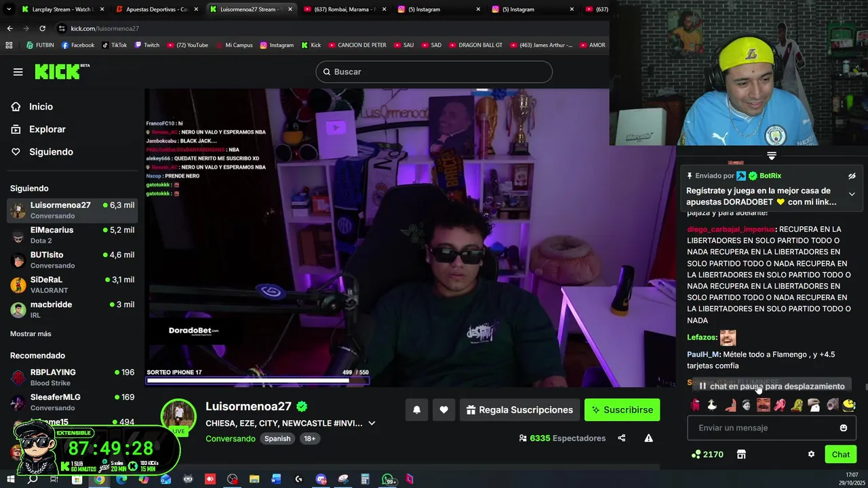Insert the pink flamingo emote
Viewport: 868px width, 488px height.
pos(781,406)
